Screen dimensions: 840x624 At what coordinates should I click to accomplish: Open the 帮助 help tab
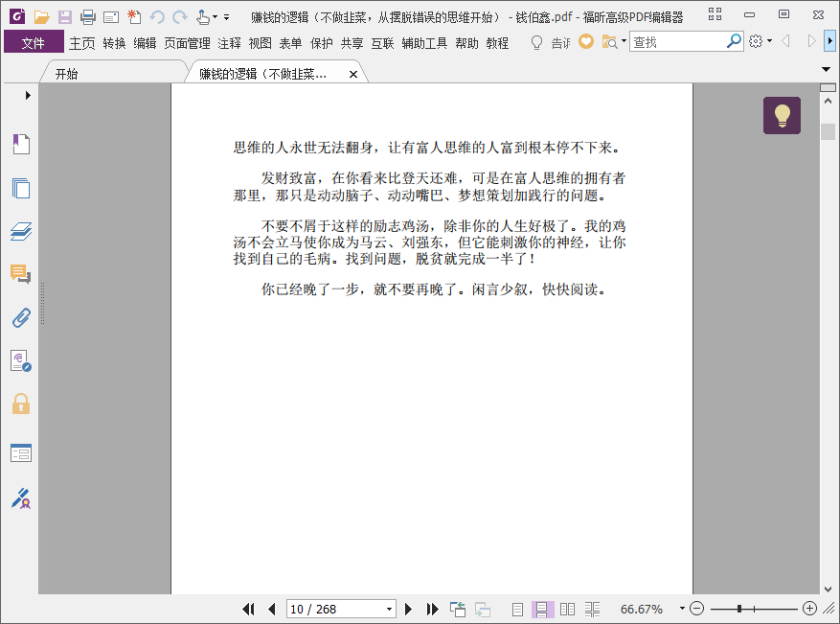coord(466,43)
